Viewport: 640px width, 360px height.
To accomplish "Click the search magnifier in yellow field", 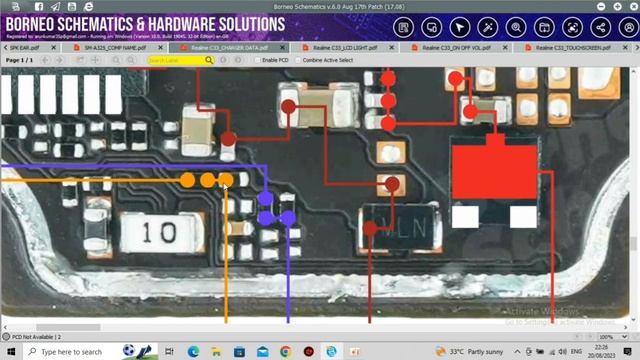I will click(209, 60).
